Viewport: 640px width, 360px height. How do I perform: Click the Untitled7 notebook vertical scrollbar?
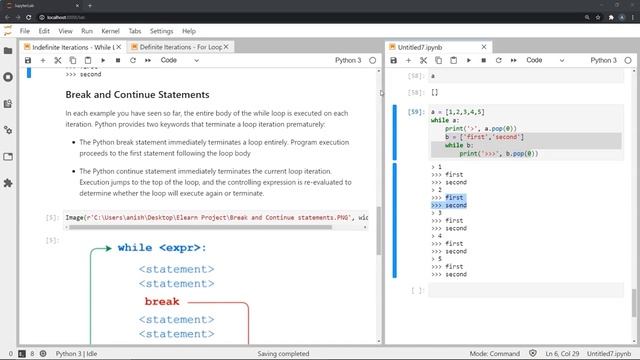634,302
